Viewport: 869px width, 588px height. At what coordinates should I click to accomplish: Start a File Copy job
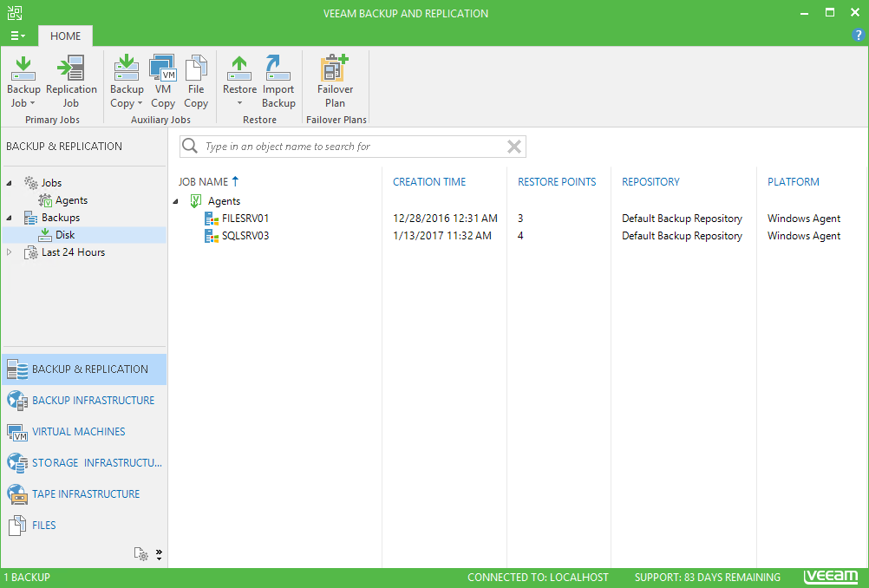pyautogui.click(x=196, y=81)
